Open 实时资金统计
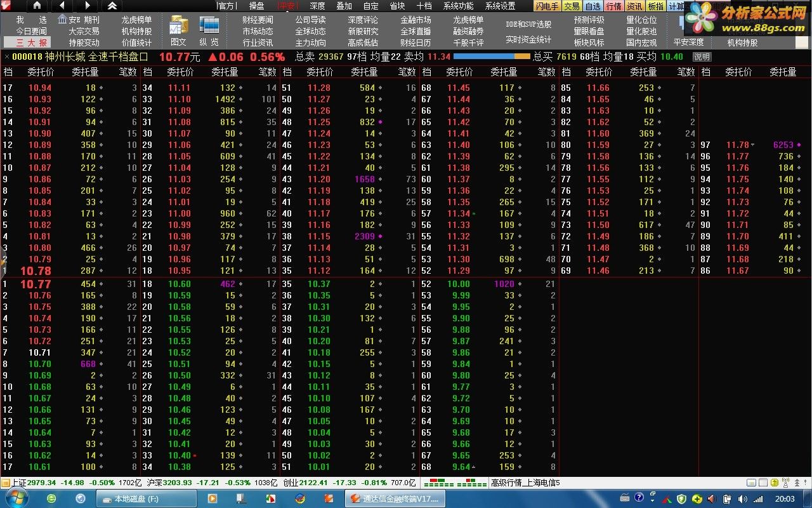 [528, 39]
